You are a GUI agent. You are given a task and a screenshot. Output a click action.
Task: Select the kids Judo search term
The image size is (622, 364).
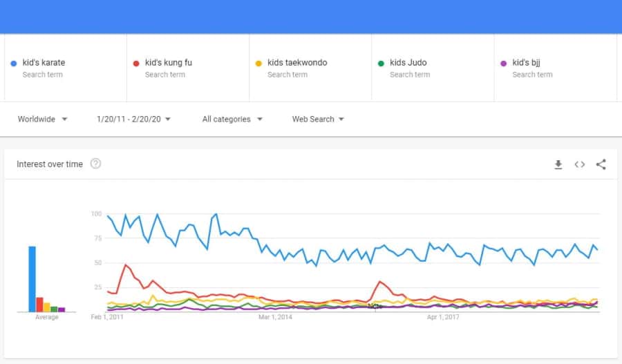click(x=433, y=68)
